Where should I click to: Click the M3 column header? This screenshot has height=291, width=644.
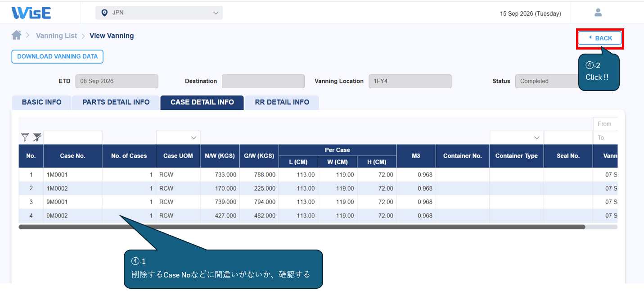(416, 156)
